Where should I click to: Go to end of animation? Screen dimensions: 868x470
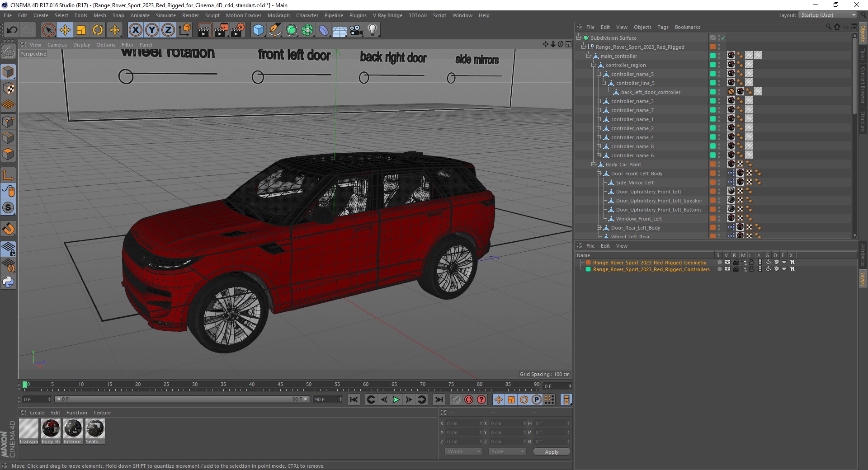[x=439, y=399]
